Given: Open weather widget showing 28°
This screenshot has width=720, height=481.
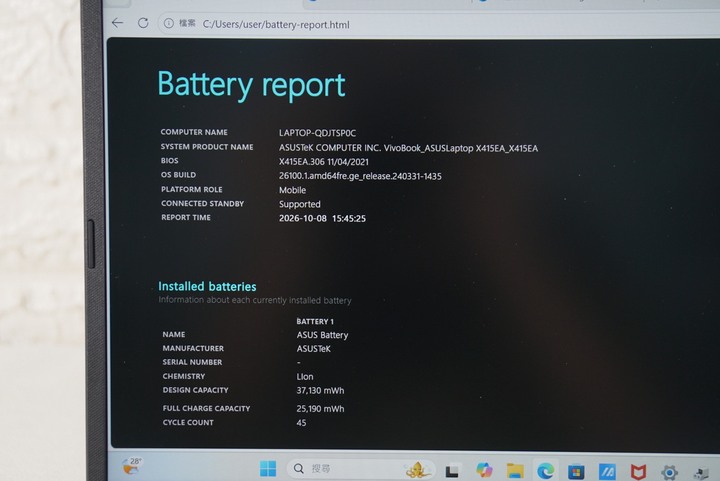Looking at the screenshot, I should click(132, 465).
